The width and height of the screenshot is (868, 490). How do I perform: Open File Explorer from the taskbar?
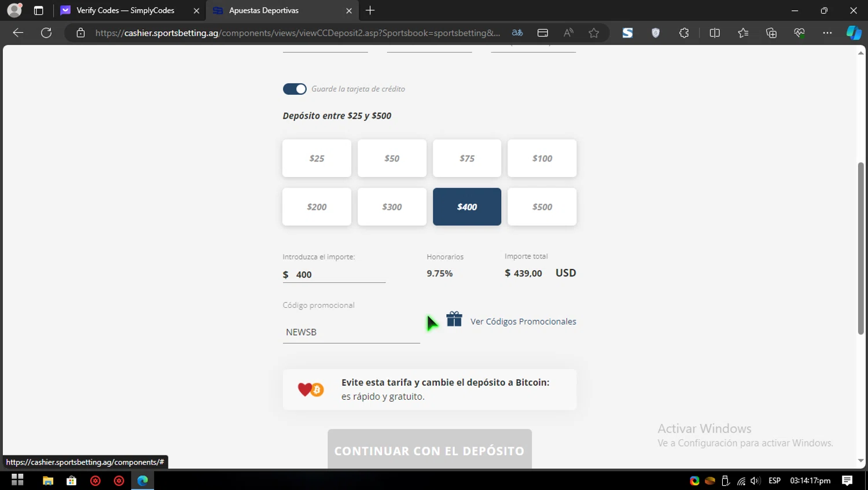click(x=48, y=480)
